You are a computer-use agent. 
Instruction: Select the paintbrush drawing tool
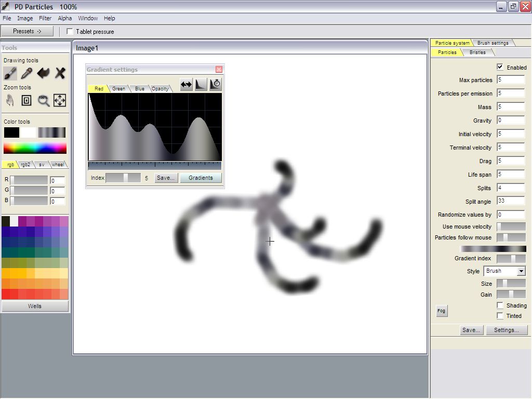click(x=10, y=73)
